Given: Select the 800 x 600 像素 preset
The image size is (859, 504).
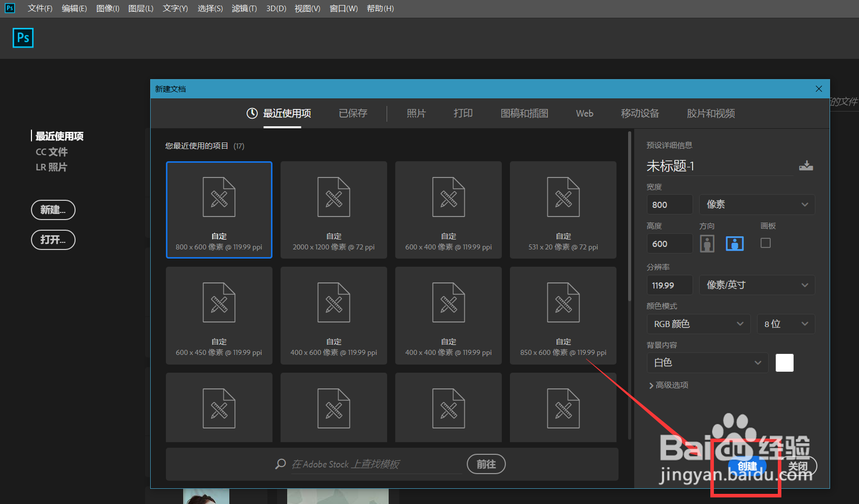Looking at the screenshot, I should [219, 210].
